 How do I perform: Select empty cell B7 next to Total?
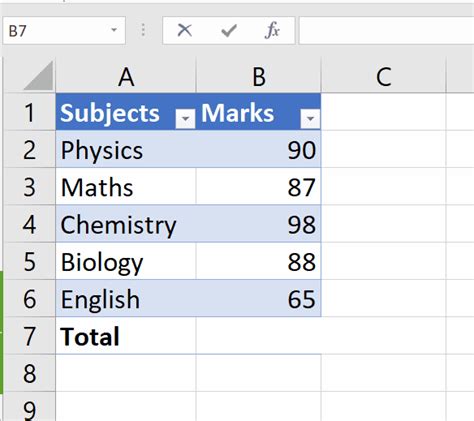(x=259, y=336)
